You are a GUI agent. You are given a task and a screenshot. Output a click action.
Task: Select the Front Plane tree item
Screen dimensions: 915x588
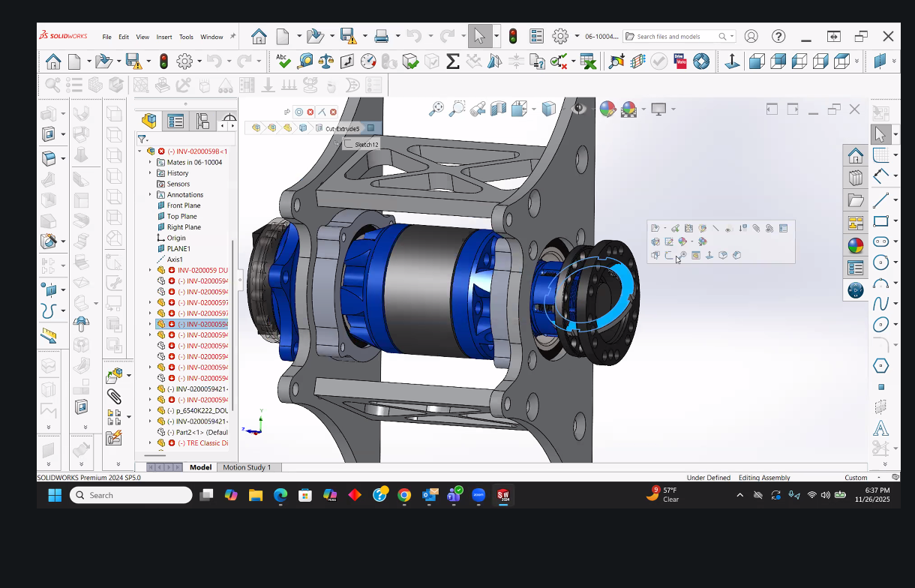coord(184,205)
